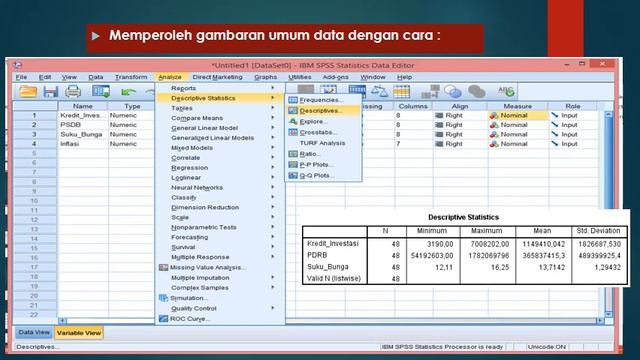Switch to the Data View tab
Screen dimensions: 640x360
[x=34, y=333]
